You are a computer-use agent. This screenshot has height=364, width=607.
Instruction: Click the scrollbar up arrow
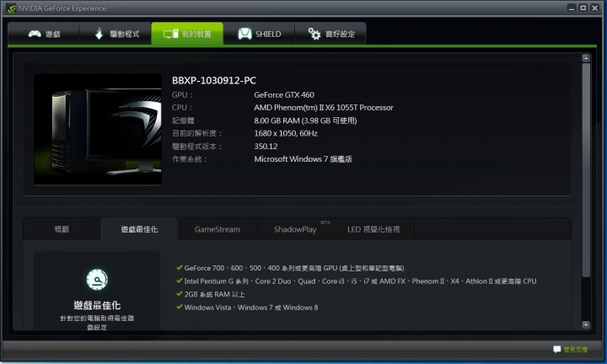pyautogui.click(x=586, y=58)
